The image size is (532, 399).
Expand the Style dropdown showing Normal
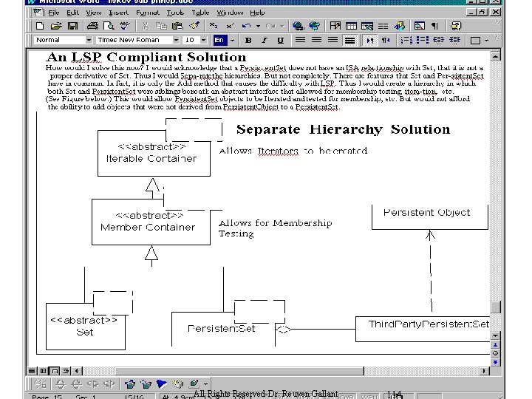pyautogui.click(x=89, y=40)
